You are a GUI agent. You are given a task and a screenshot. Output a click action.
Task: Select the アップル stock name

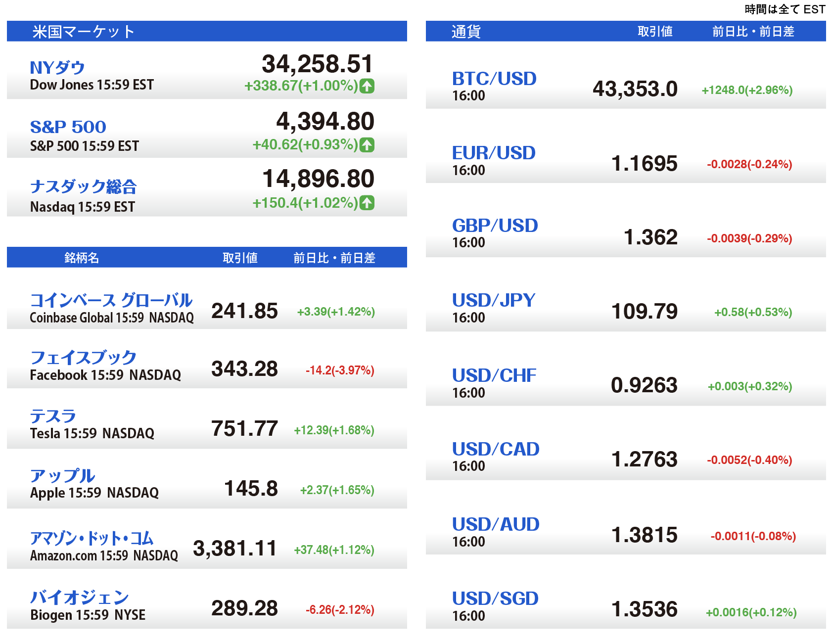click(62, 475)
